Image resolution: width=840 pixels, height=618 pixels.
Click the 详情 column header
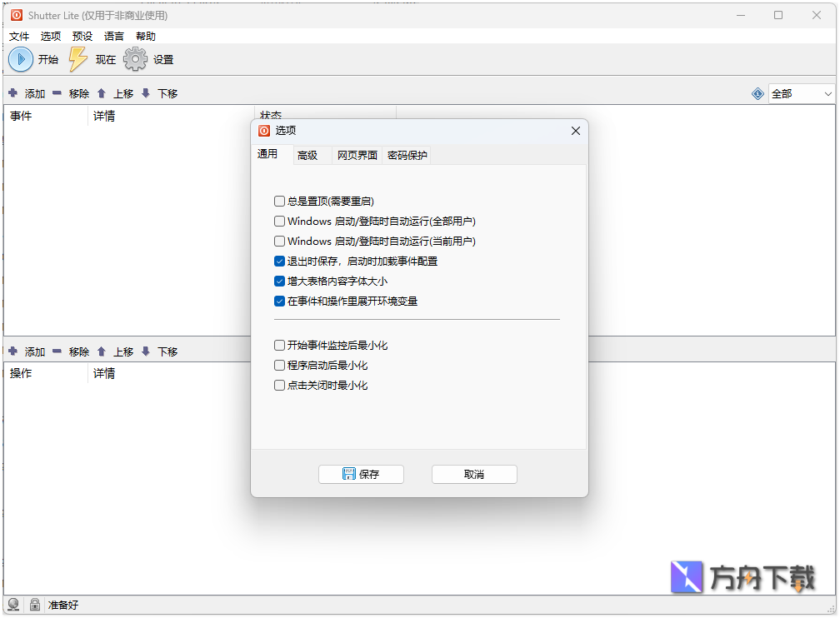(x=103, y=116)
